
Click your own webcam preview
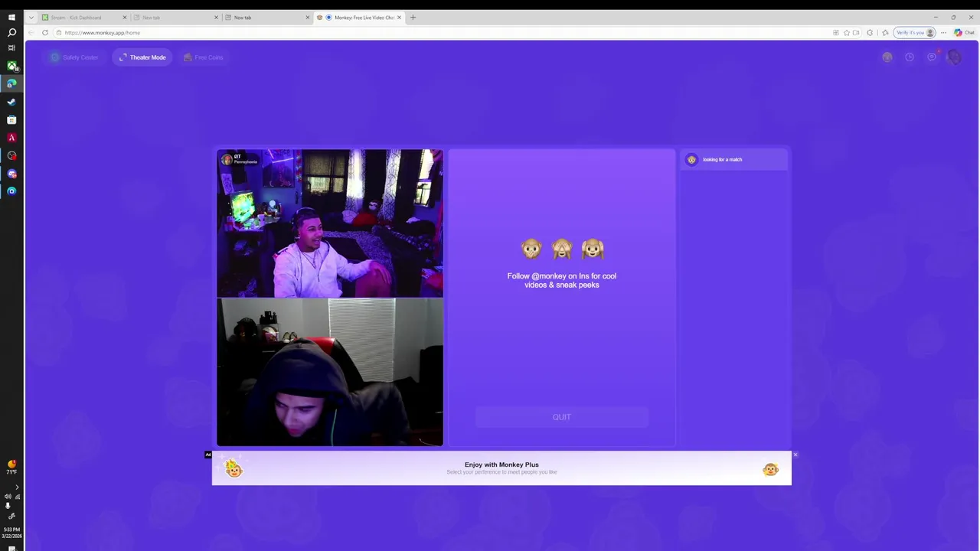pos(330,372)
